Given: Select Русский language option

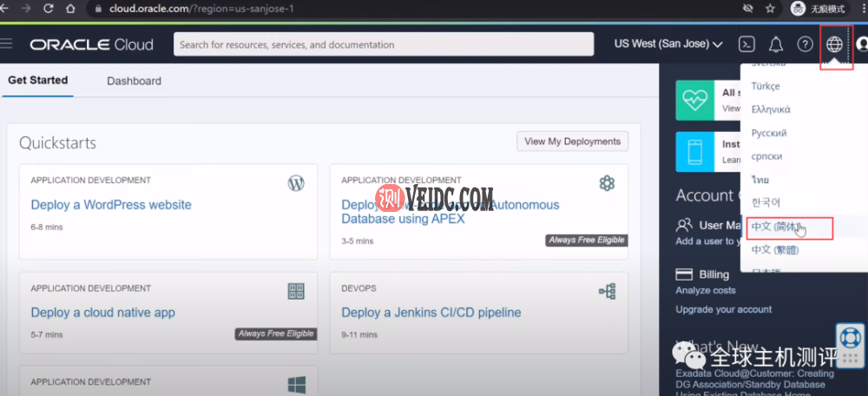Looking at the screenshot, I should 769,133.
